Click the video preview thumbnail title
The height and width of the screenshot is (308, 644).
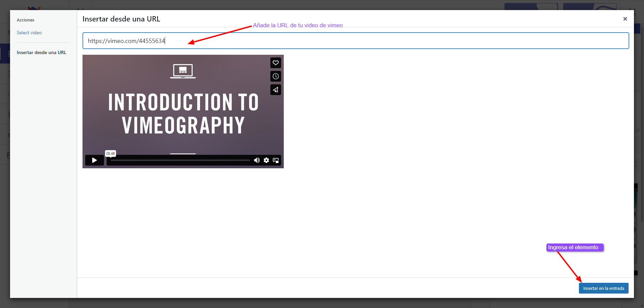[x=183, y=114]
